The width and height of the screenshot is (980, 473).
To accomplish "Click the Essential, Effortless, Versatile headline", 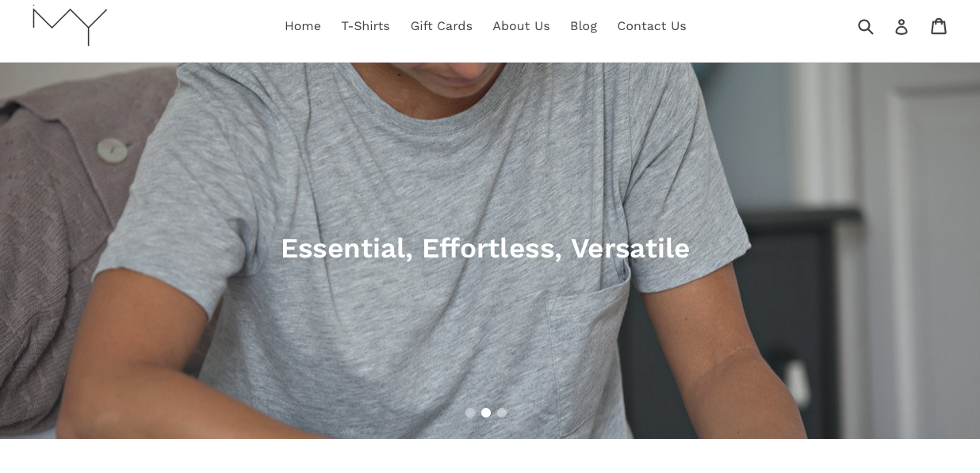I will point(485,248).
